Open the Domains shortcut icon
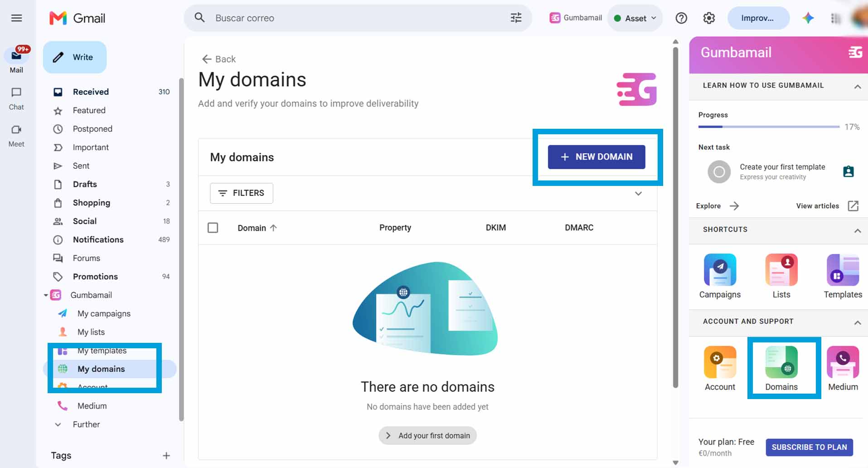 [x=781, y=362]
